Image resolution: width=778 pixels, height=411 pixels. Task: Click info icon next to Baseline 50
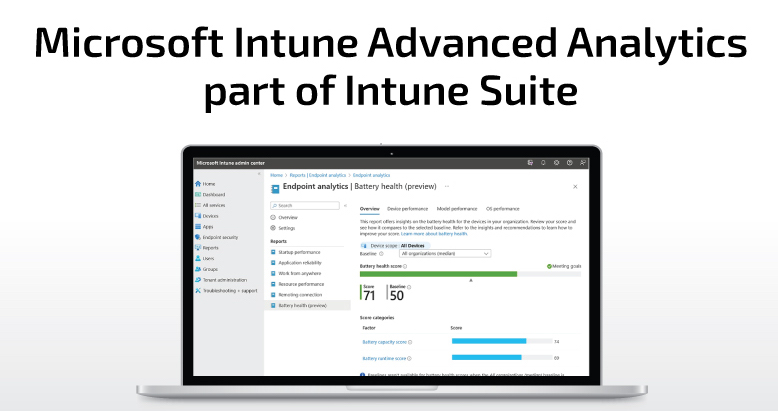click(x=409, y=287)
